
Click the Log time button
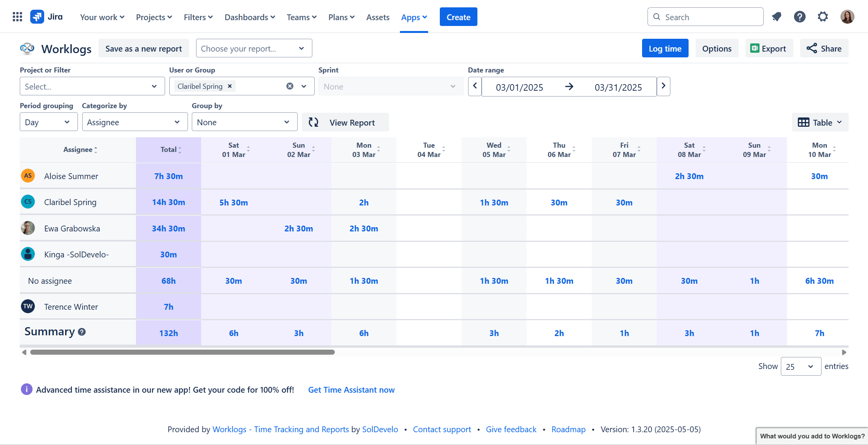pyautogui.click(x=665, y=48)
